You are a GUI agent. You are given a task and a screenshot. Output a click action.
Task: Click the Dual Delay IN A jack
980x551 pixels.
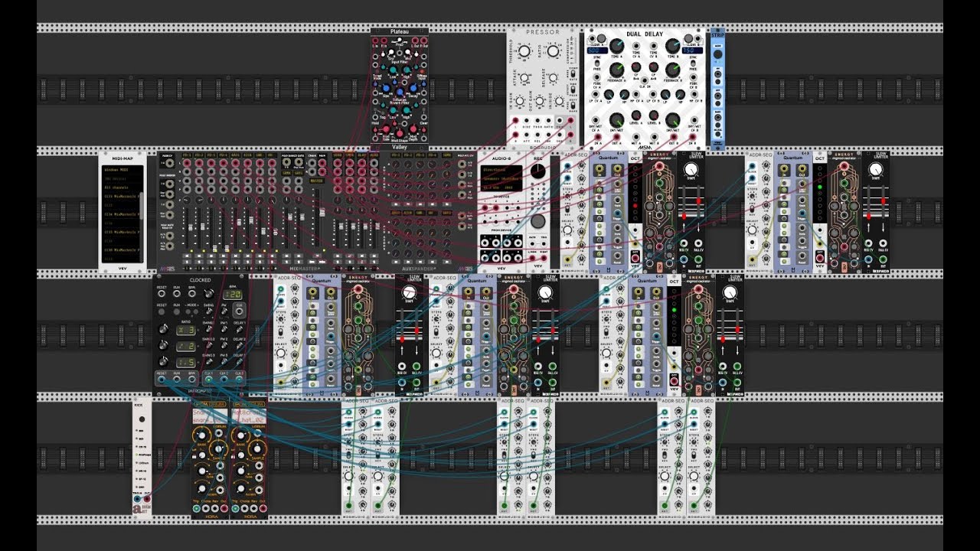coord(598,137)
